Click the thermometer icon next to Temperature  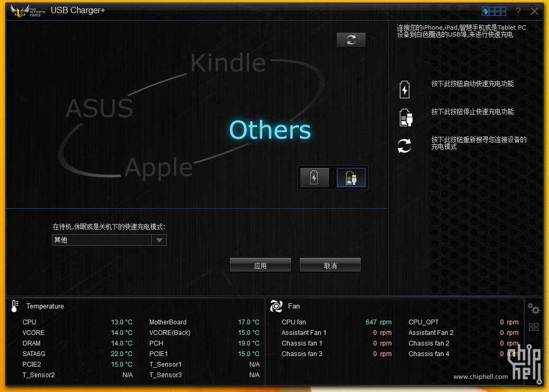pyautogui.click(x=15, y=306)
